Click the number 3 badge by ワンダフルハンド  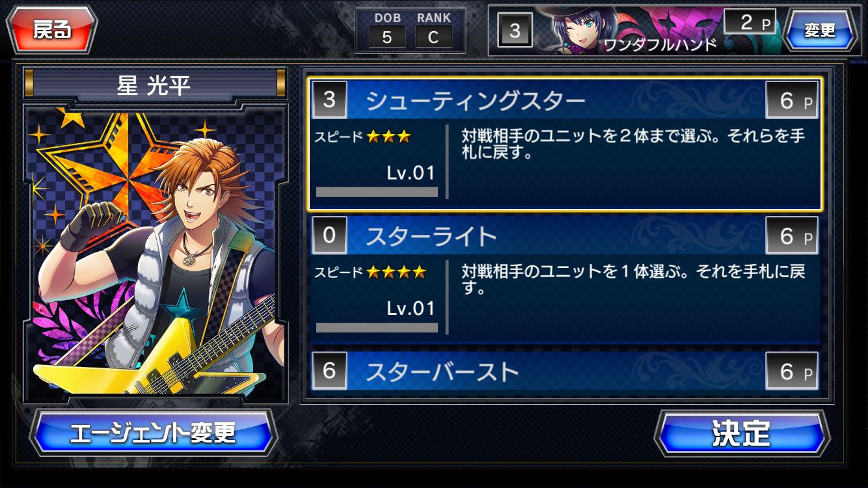coord(515,31)
